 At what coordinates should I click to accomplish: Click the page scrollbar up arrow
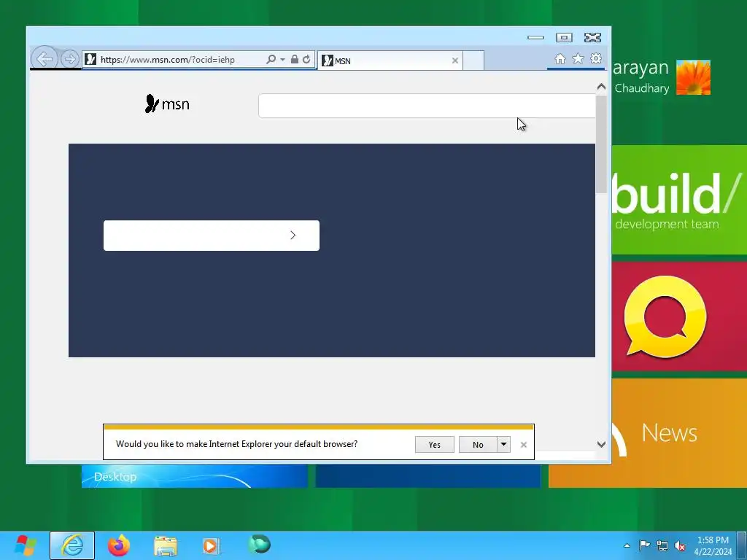[x=601, y=87]
